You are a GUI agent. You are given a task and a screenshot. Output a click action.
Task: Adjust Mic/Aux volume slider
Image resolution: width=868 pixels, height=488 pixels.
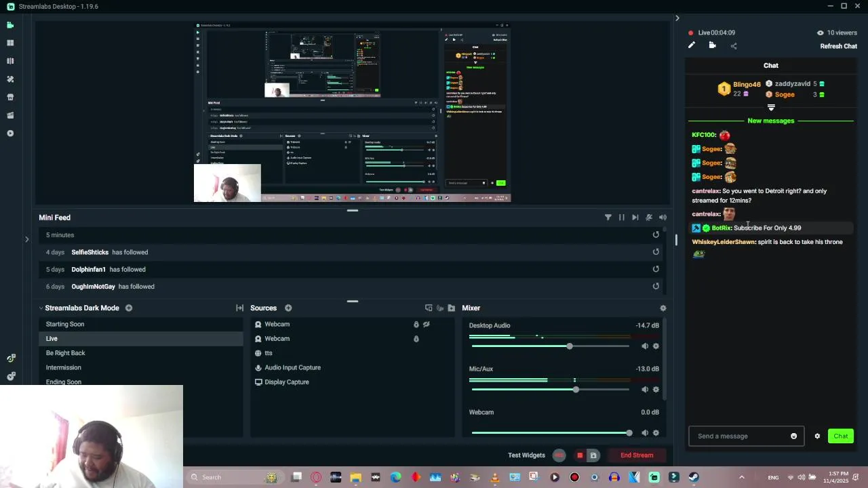pos(550,389)
